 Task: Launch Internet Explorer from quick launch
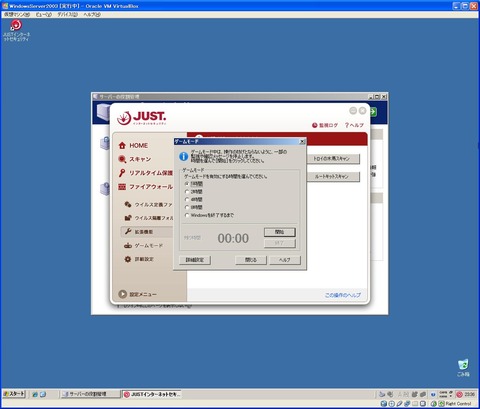(35, 394)
